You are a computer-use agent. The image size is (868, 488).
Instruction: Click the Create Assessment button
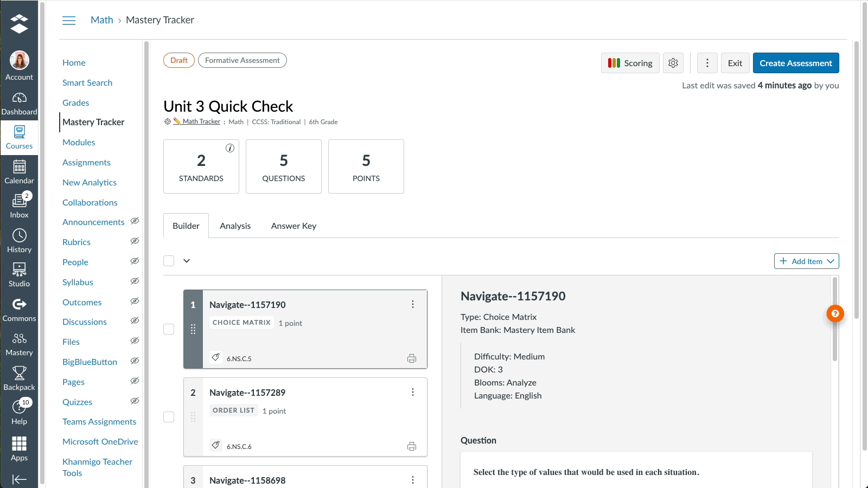tap(796, 63)
